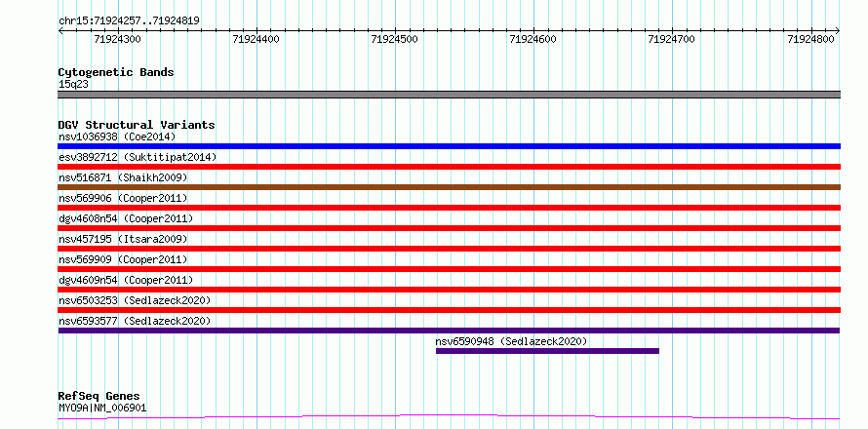Click the left arrowhead of the ruler
This screenshot has height=429, width=868.
60,31
